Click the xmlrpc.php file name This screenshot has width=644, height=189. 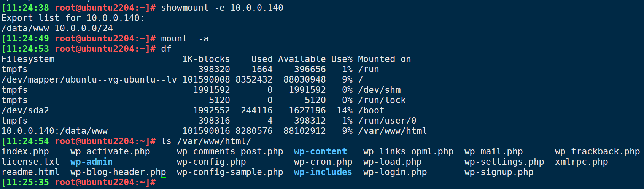tap(581, 162)
